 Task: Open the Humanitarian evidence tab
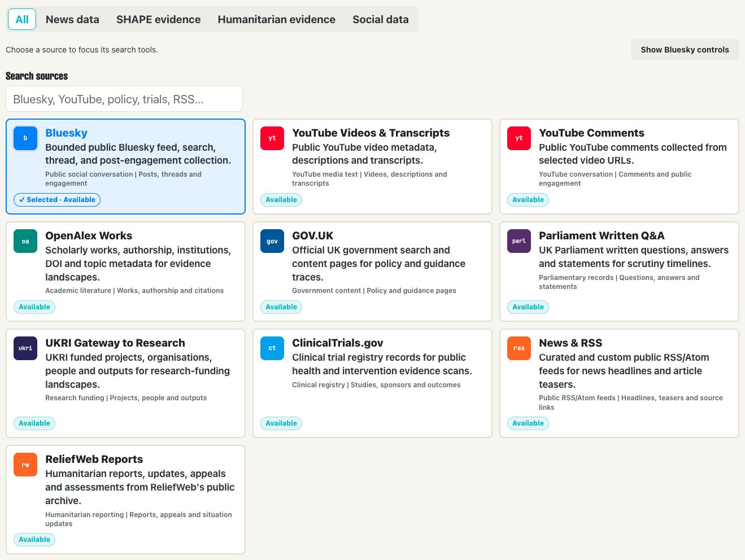point(276,19)
